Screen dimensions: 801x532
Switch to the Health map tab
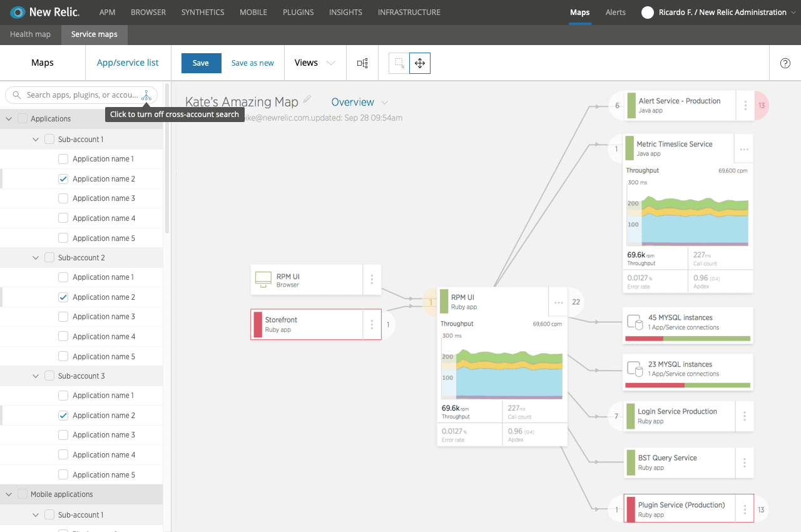(x=30, y=34)
